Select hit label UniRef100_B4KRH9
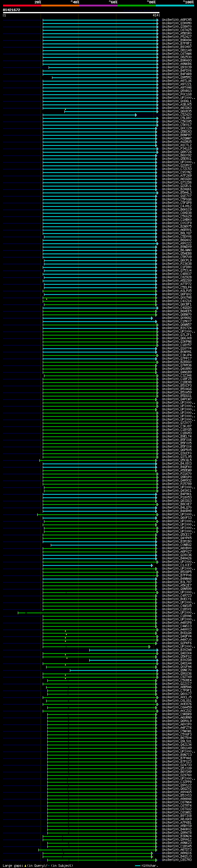The width and height of the screenshot is (197, 868). [x=177, y=511]
